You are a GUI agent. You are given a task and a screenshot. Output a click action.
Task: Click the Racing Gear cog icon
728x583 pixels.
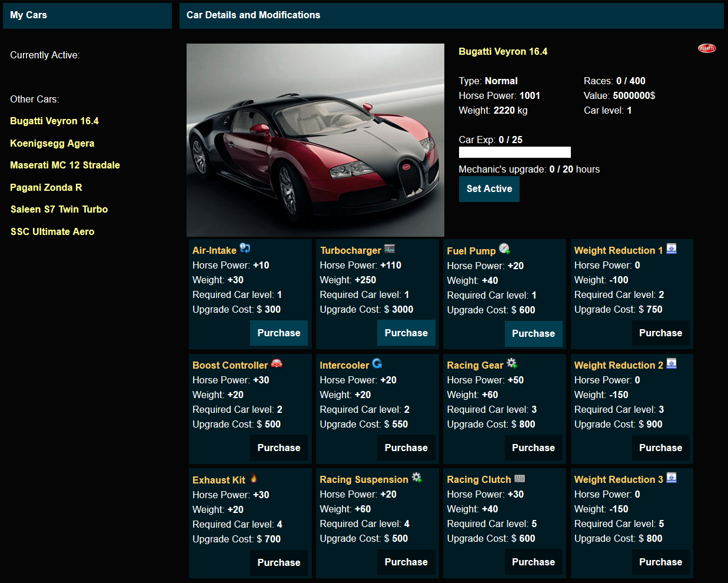pos(512,363)
